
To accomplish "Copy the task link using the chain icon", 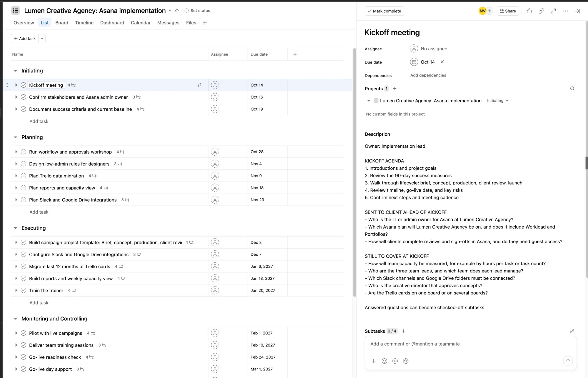I will [541, 11].
